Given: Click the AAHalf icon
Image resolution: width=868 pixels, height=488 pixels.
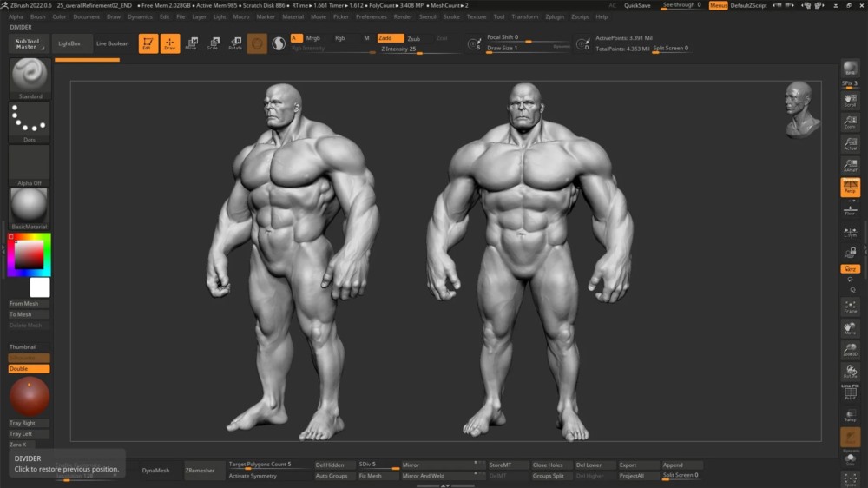Looking at the screenshot, I should click(x=851, y=165).
